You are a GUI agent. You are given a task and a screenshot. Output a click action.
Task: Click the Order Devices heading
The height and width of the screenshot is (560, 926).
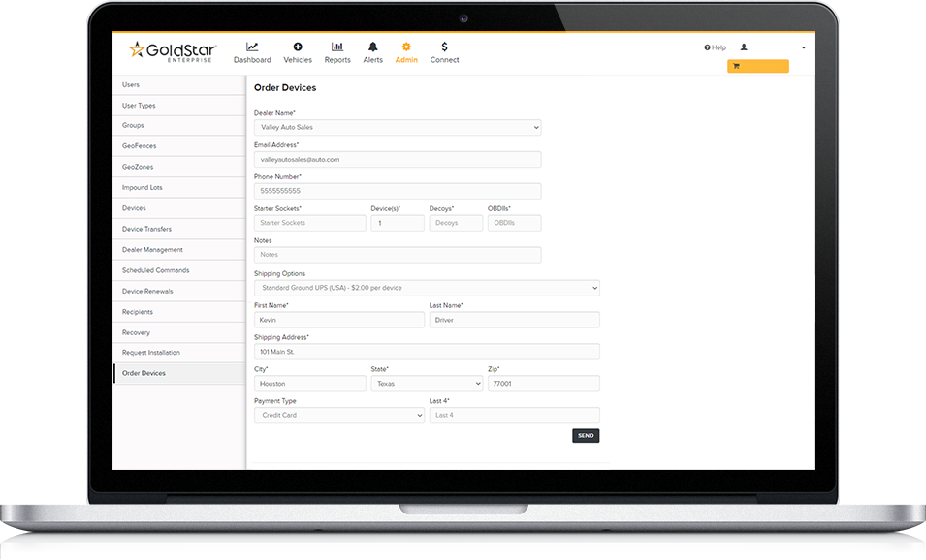coord(285,88)
